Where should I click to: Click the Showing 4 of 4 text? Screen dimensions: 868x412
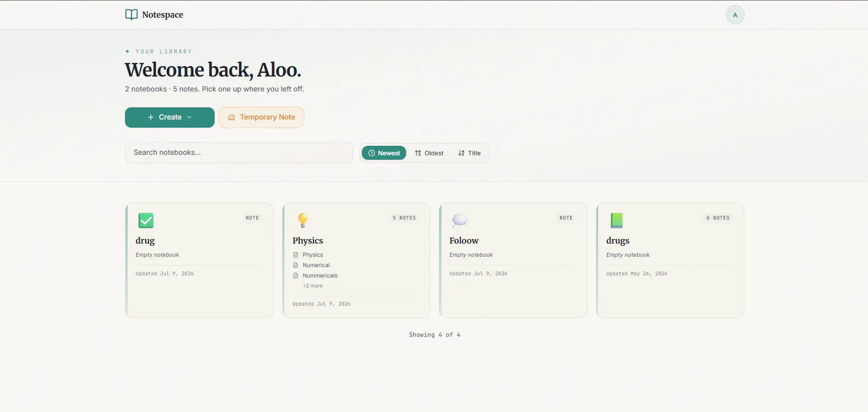435,335
